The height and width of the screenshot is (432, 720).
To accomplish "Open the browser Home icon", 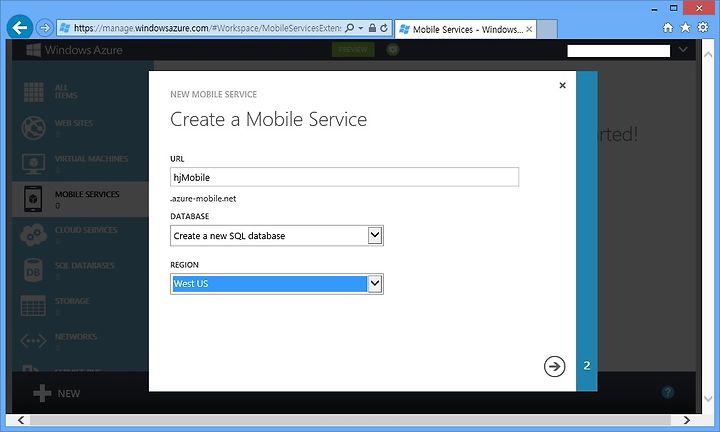I will pos(668,28).
